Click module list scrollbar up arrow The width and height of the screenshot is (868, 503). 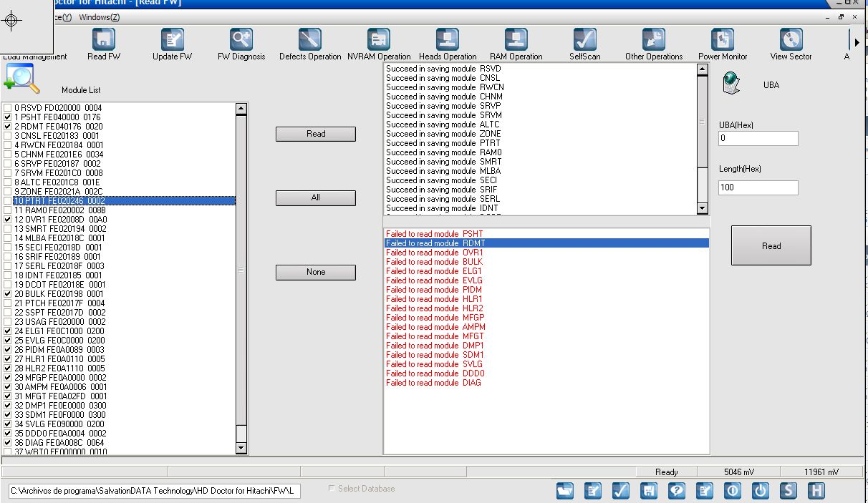point(241,109)
